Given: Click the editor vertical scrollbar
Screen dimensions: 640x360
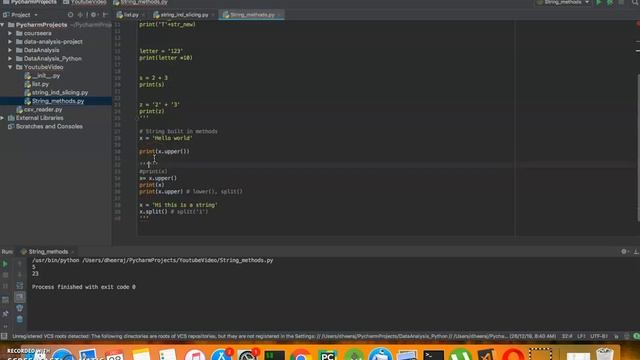Looking at the screenshot, I should tap(638, 147).
